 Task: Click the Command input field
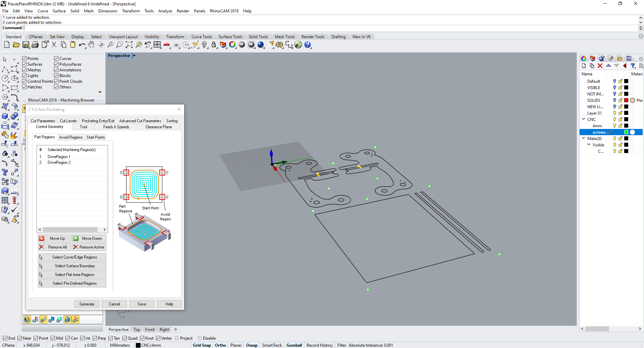click(330, 28)
